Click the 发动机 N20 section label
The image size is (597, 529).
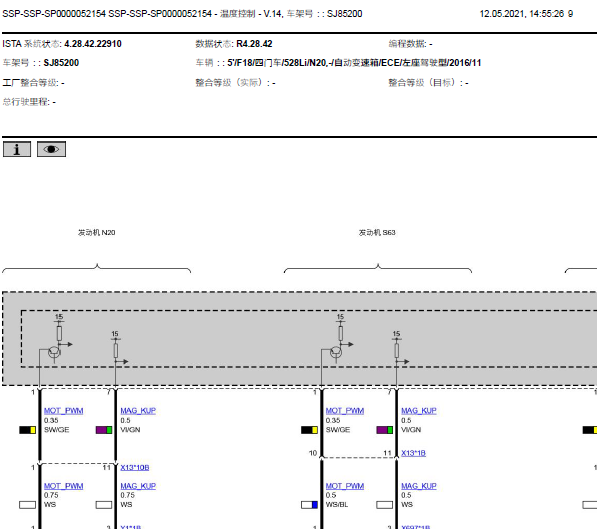tap(96, 232)
